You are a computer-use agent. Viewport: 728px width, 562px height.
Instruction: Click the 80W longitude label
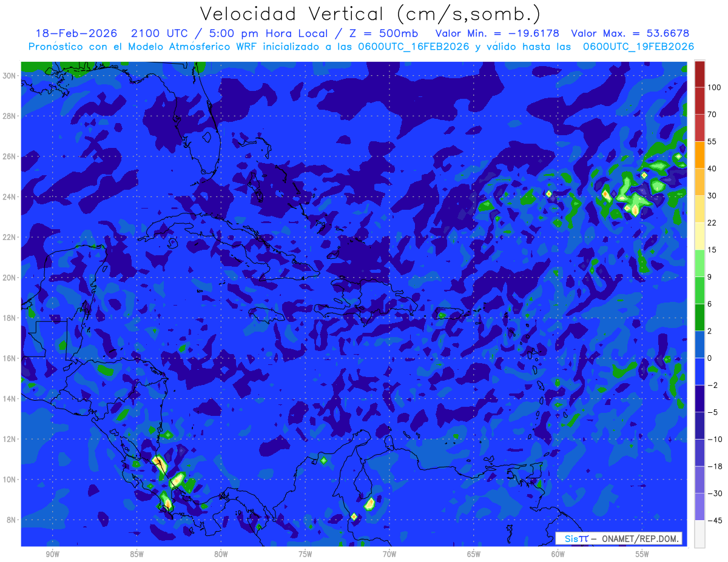tap(221, 555)
